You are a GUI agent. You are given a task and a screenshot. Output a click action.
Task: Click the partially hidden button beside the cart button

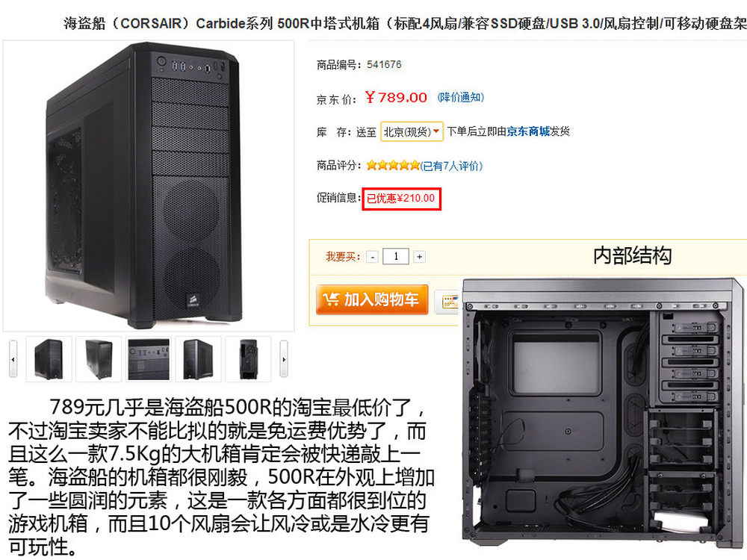(x=448, y=302)
